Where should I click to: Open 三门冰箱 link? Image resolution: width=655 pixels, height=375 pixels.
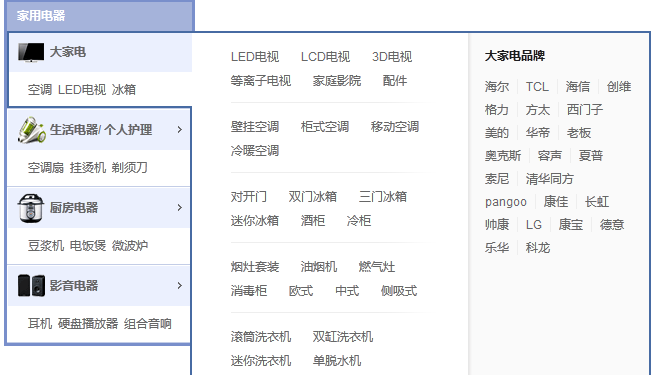tap(383, 197)
